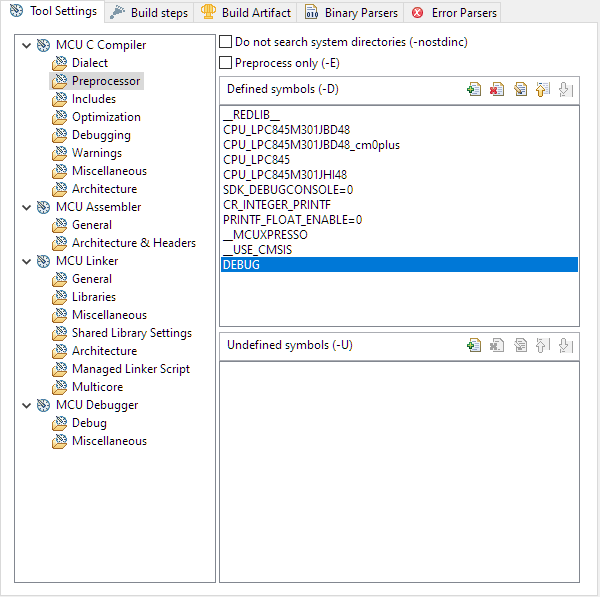The height and width of the screenshot is (597, 600).
Task: Click inside the empty Undefined symbols list
Action: [x=399, y=470]
